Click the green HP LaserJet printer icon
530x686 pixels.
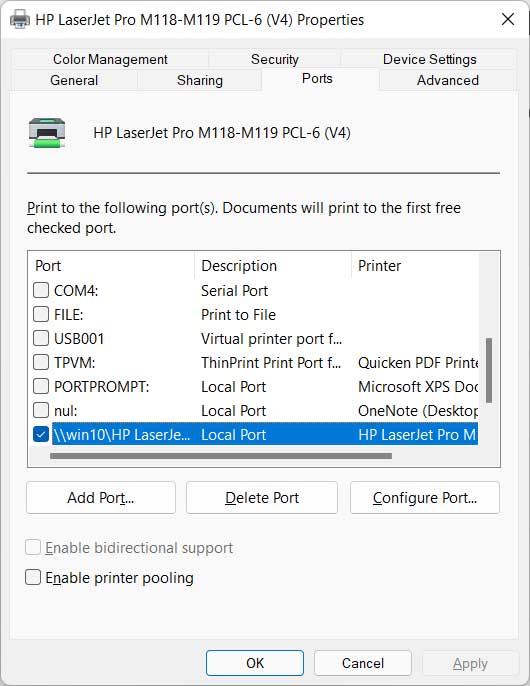pyautogui.click(x=47, y=133)
